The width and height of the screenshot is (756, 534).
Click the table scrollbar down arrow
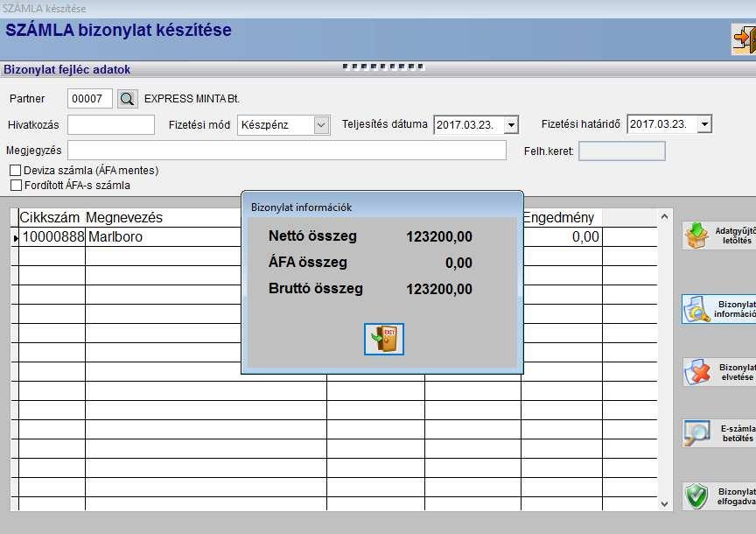pyautogui.click(x=664, y=504)
